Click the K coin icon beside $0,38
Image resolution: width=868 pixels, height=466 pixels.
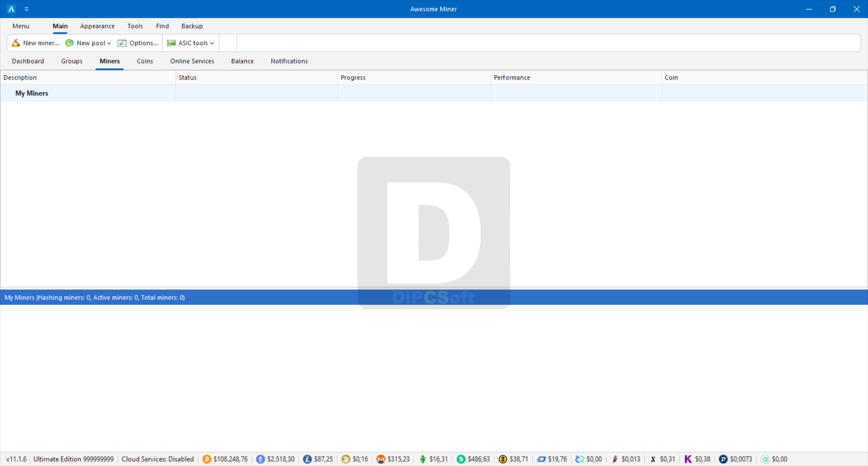(x=688, y=459)
